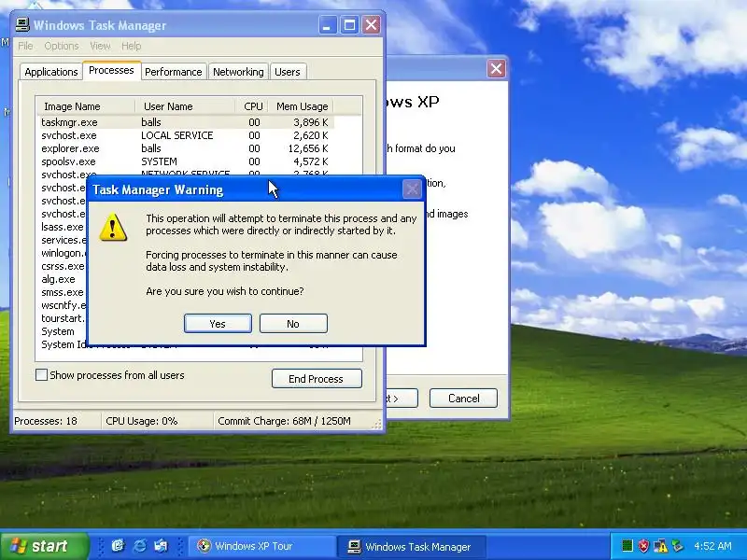The height and width of the screenshot is (560, 747).
Task: Open the red Security Center shield tray icon
Action: 643,546
